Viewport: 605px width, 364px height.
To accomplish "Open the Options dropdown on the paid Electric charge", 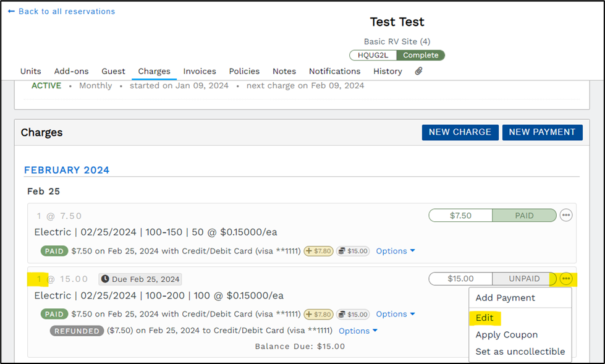I will click(x=395, y=251).
